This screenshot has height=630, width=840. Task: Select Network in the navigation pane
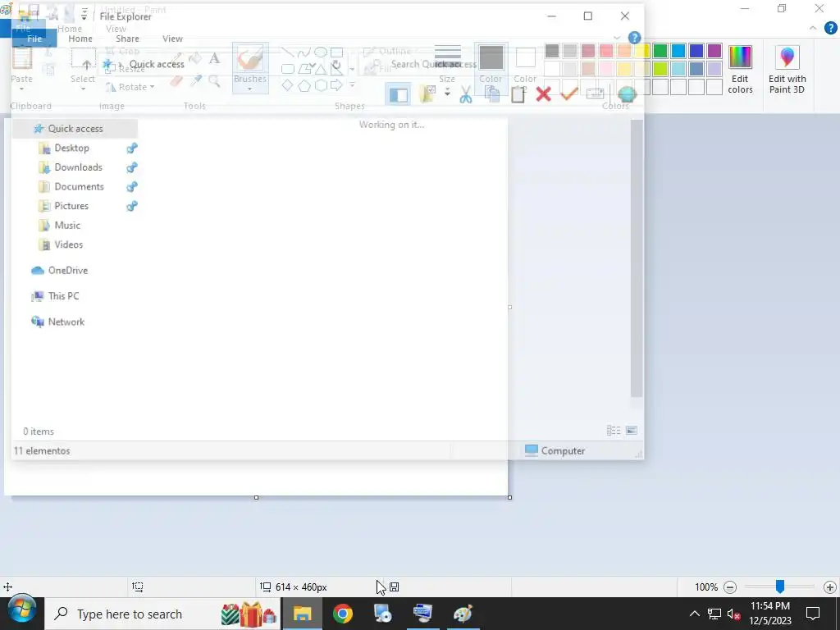point(66,322)
